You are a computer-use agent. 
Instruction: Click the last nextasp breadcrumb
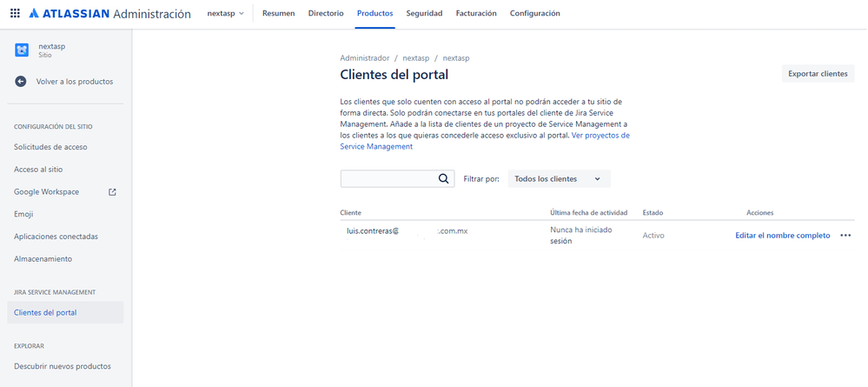pyautogui.click(x=456, y=57)
